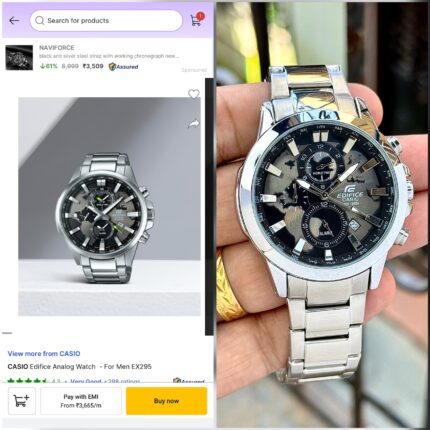Choose Pay with EMI option
This screenshot has width=430, height=430.
(x=81, y=401)
